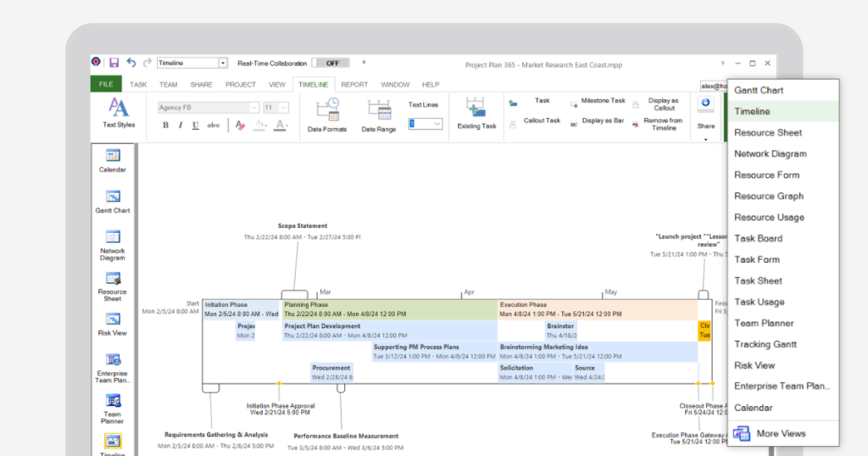Open Resource Sheet sidebar icon
Screen dimensions: 868x456
113,286
